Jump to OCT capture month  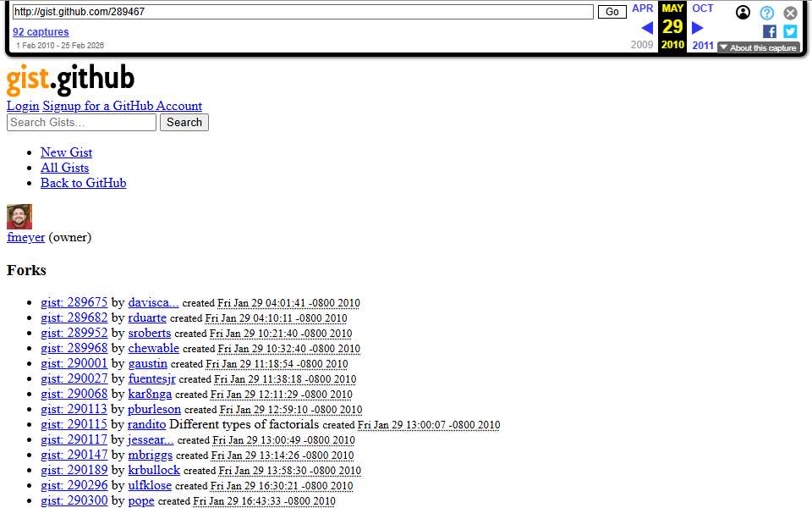point(703,8)
